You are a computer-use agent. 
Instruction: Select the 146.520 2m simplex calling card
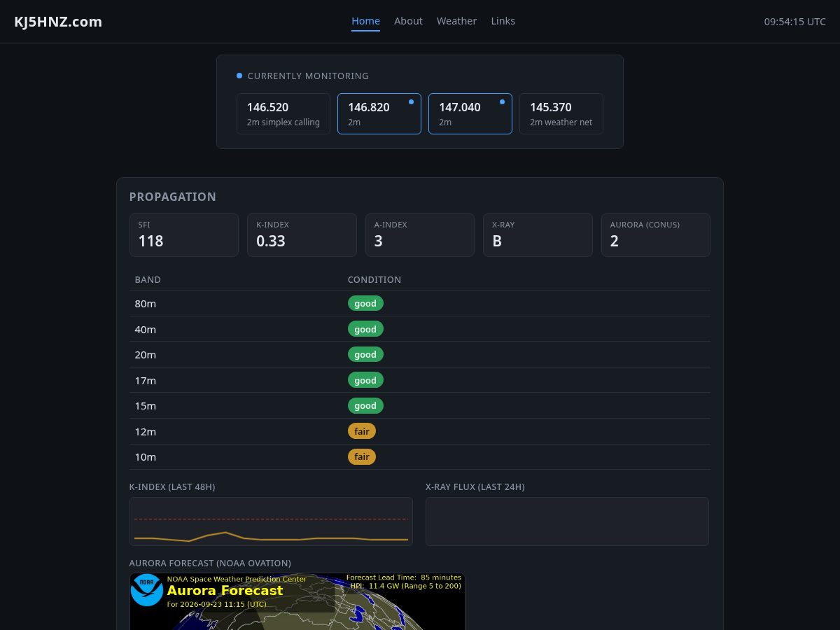[283, 113]
